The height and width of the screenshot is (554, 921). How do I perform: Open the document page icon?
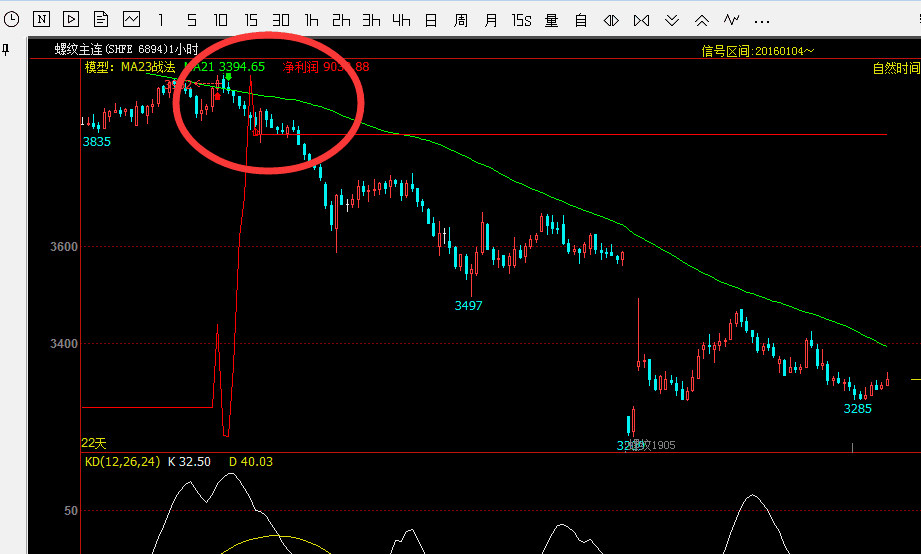point(101,19)
